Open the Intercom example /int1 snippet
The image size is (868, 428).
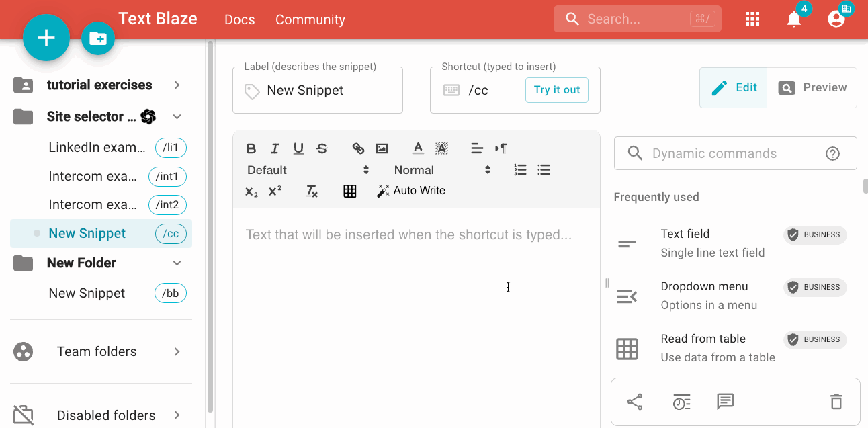101,177
